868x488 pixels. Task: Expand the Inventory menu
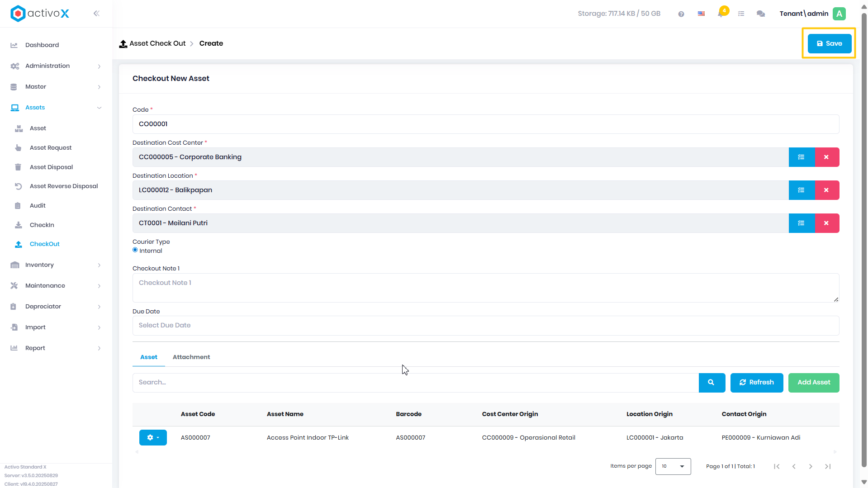coord(56,265)
